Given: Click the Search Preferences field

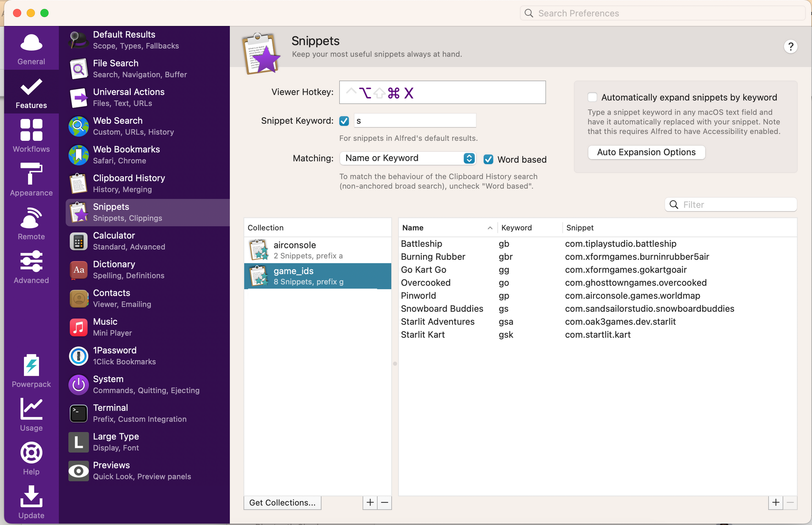Looking at the screenshot, I should point(663,13).
